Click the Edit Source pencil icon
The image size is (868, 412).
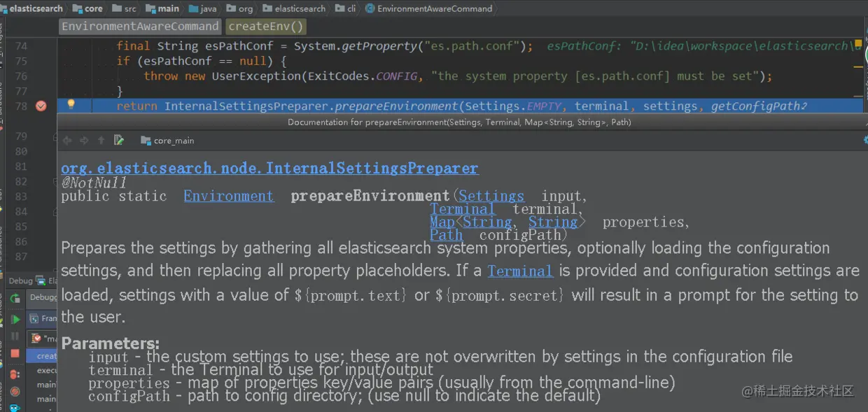pos(119,141)
